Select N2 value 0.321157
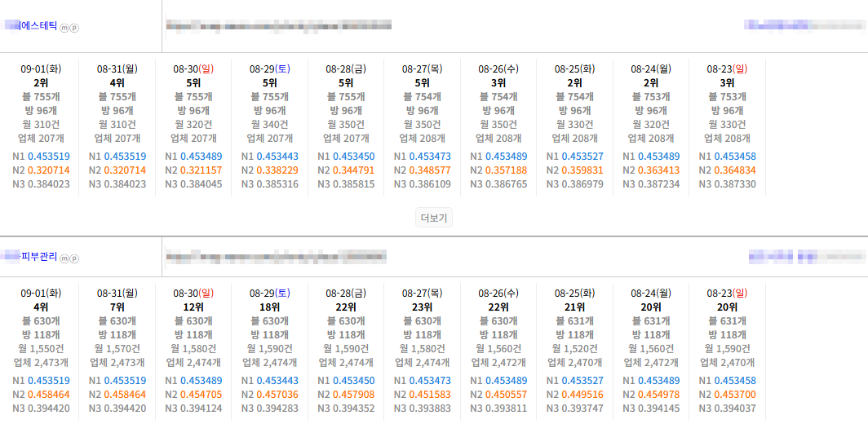The image size is (868, 424). (201, 170)
